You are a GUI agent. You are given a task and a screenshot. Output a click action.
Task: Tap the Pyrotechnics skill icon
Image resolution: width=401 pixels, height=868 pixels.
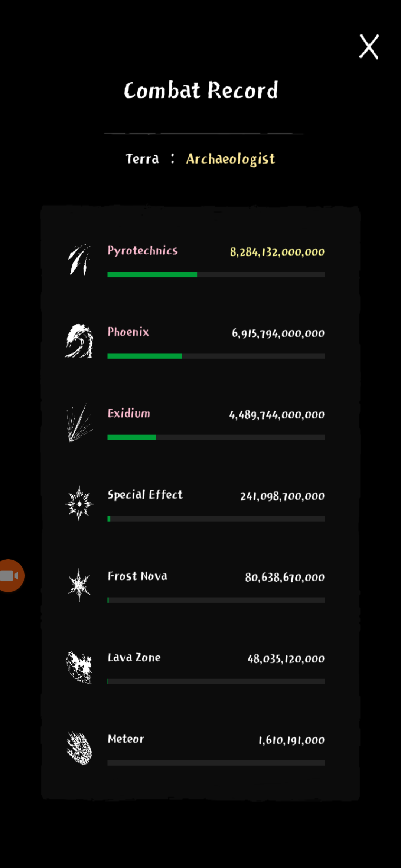(79, 260)
